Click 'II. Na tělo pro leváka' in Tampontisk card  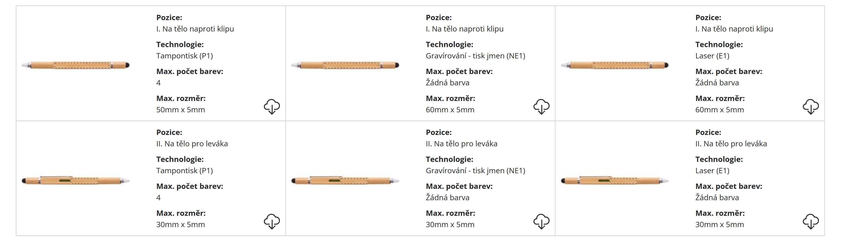pos(192,144)
